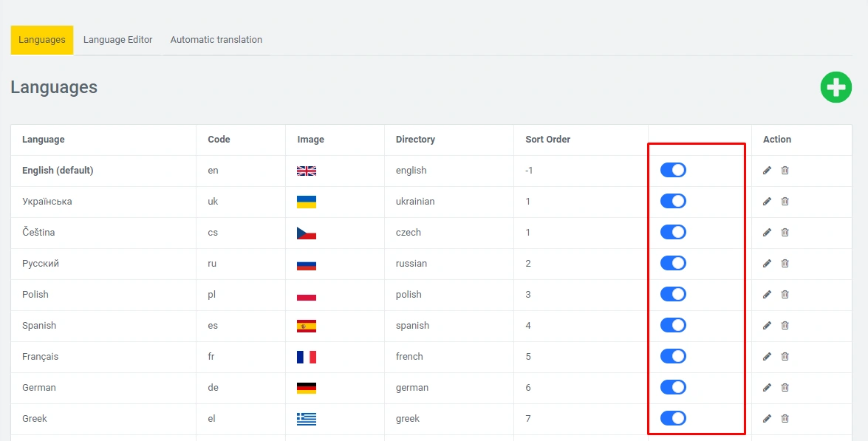The width and height of the screenshot is (868, 441).
Task: Edit the Français language entry
Action: point(767,357)
